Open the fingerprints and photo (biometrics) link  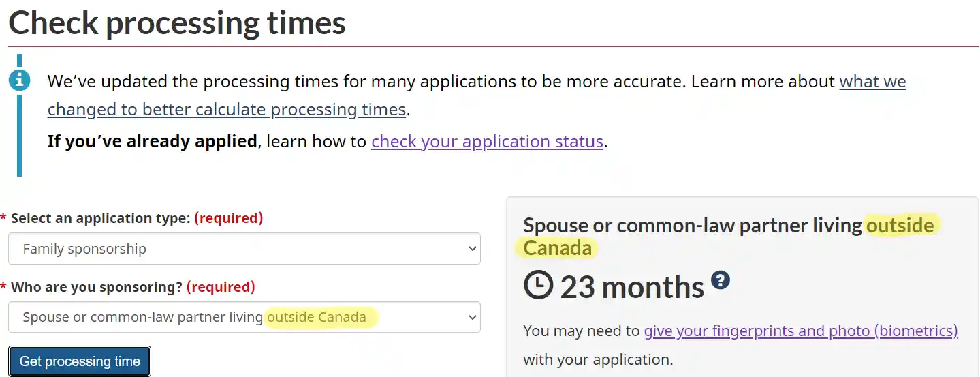(800, 331)
